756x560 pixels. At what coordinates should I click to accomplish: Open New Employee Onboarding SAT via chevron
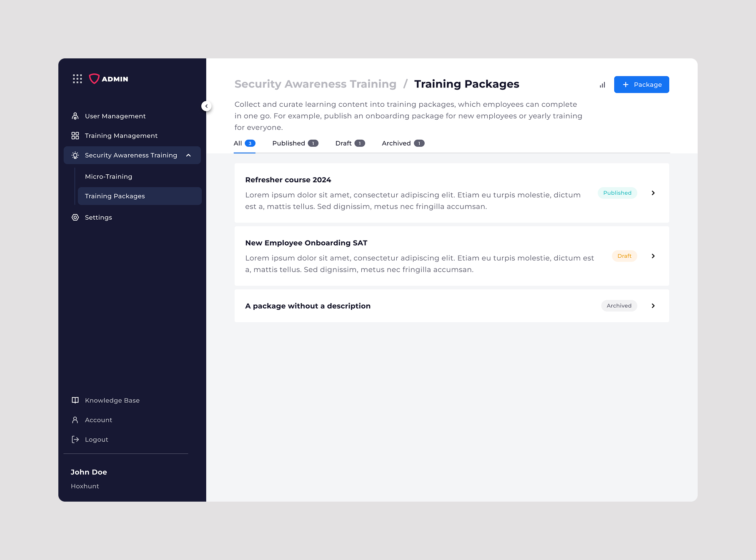point(653,256)
